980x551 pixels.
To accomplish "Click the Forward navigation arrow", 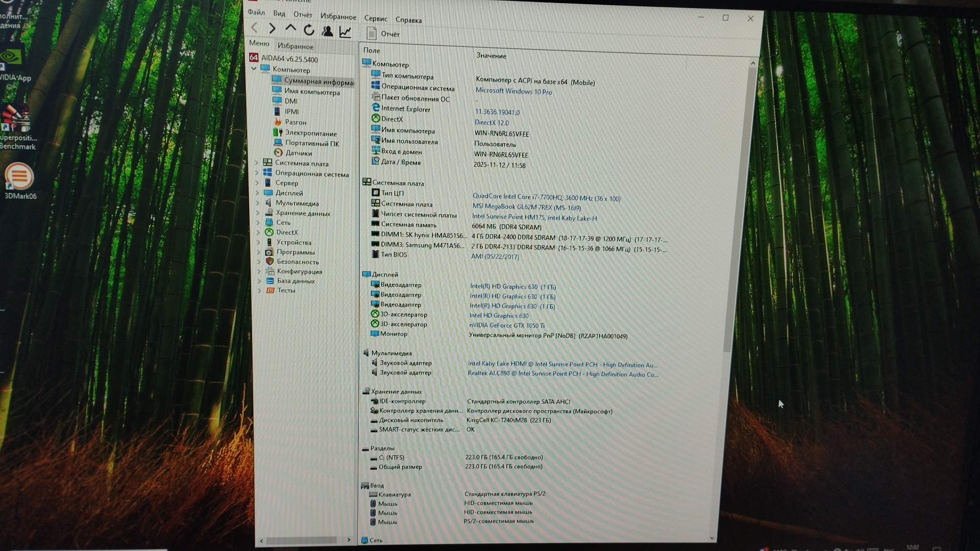I will pos(272,29).
